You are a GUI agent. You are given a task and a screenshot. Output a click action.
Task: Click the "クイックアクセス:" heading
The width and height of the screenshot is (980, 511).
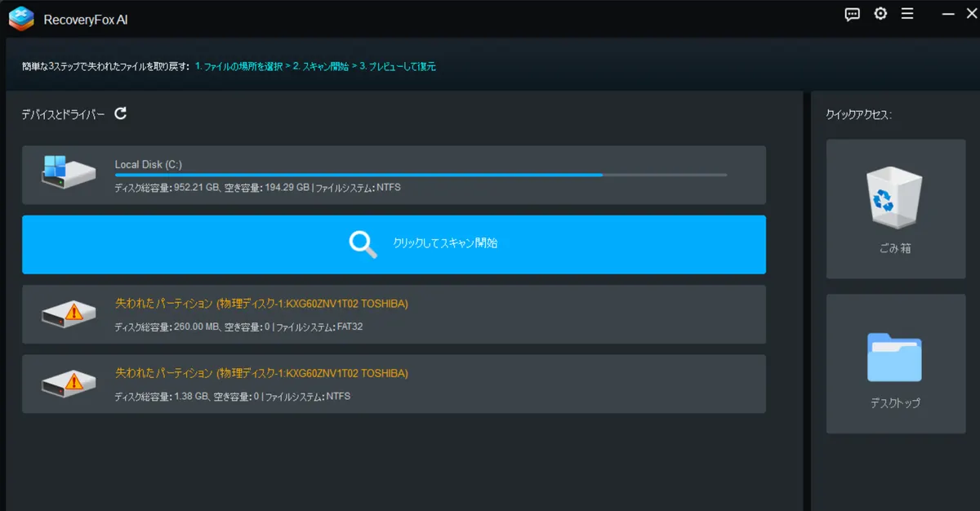pos(859,115)
